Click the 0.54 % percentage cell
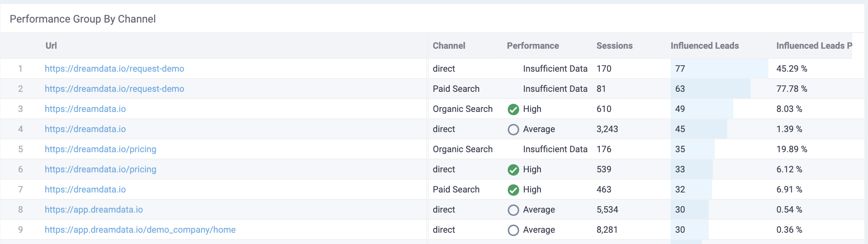868x244 pixels. 789,209
